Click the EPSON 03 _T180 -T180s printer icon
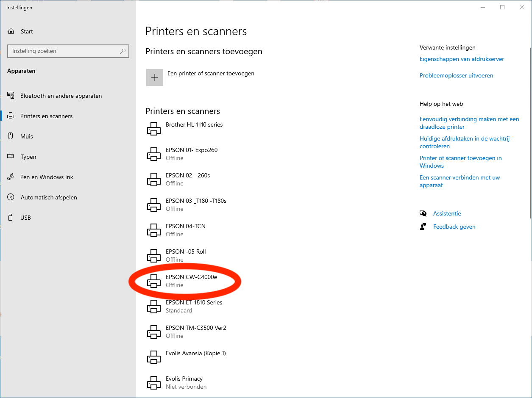This screenshot has width=532, height=398. point(154,205)
